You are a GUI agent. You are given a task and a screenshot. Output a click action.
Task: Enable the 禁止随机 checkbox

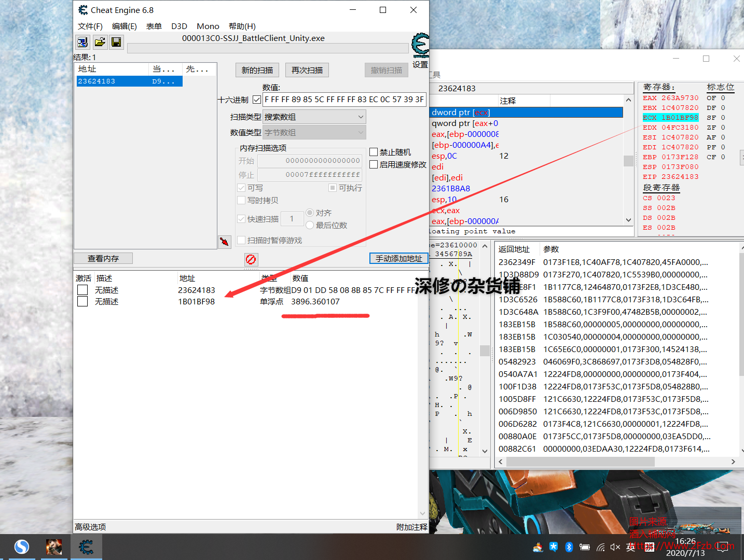(x=374, y=152)
